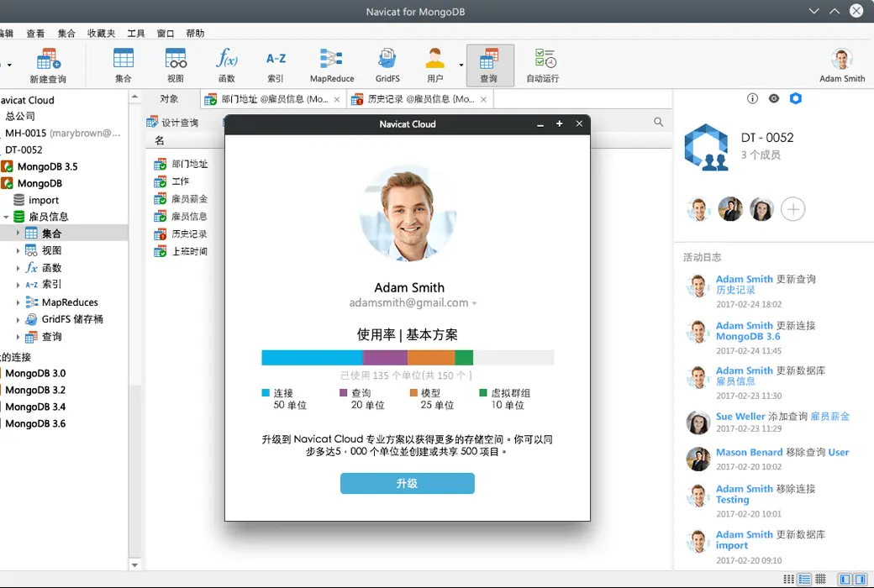Open the Testing link in activity log

click(x=733, y=500)
